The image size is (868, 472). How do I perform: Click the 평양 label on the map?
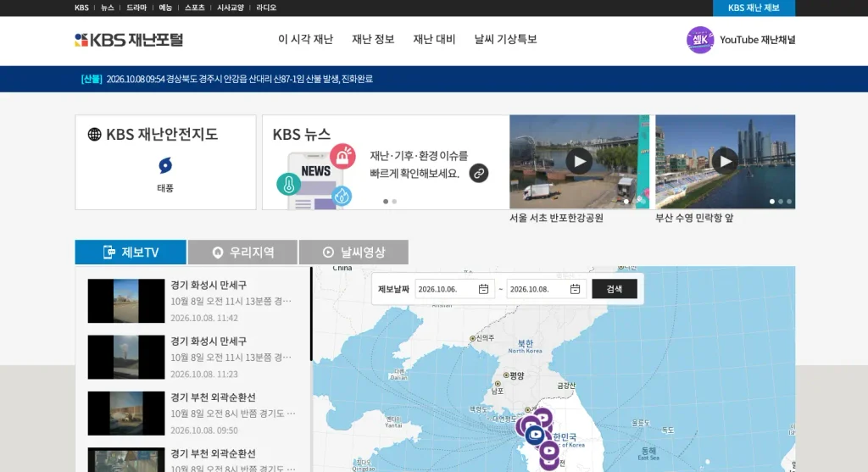click(x=516, y=375)
